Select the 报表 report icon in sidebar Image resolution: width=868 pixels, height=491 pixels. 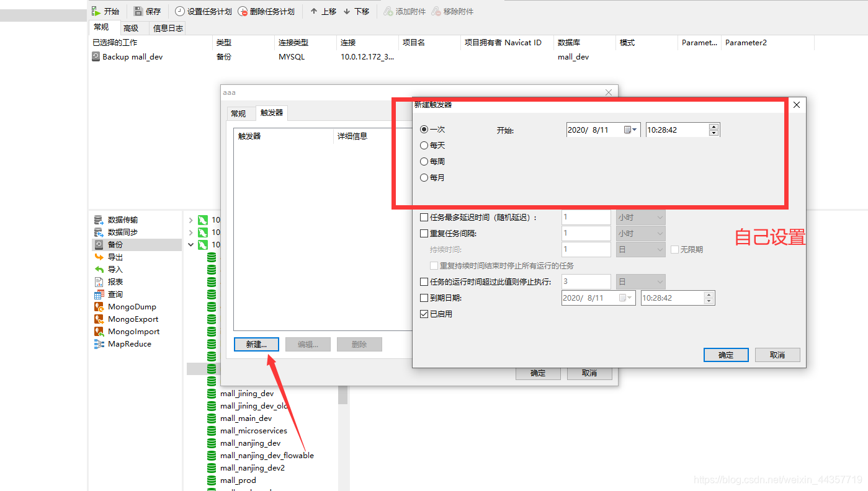(x=99, y=282)
